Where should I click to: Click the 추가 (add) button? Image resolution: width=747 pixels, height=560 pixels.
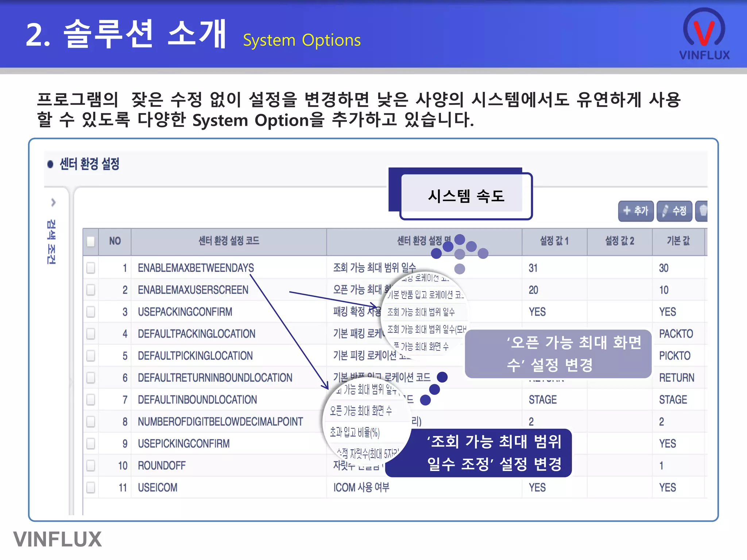(x=635, y=211)
